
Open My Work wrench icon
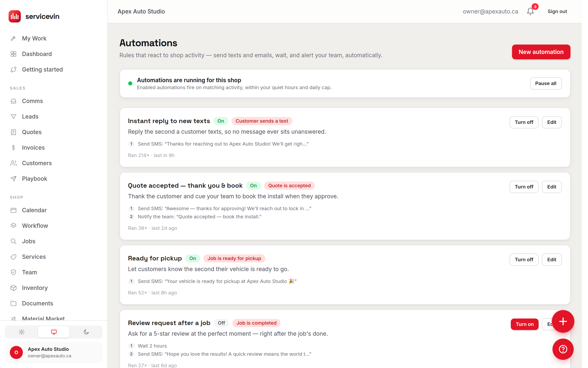click(x=13, y=38)
